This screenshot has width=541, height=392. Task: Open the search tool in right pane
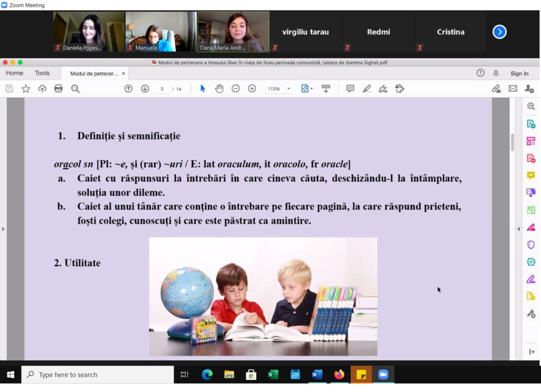pyautogui.click(x=531, y=106)
